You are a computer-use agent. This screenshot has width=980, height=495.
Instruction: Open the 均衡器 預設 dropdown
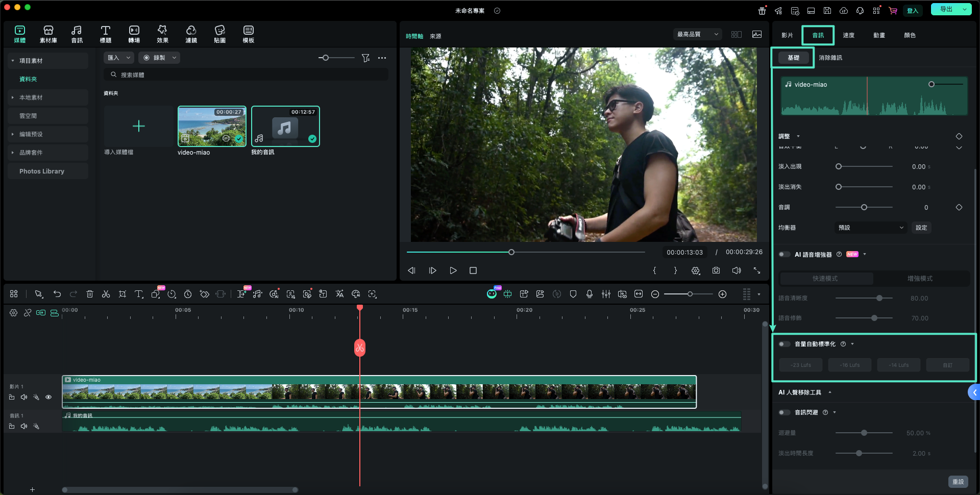click(871, 228)
